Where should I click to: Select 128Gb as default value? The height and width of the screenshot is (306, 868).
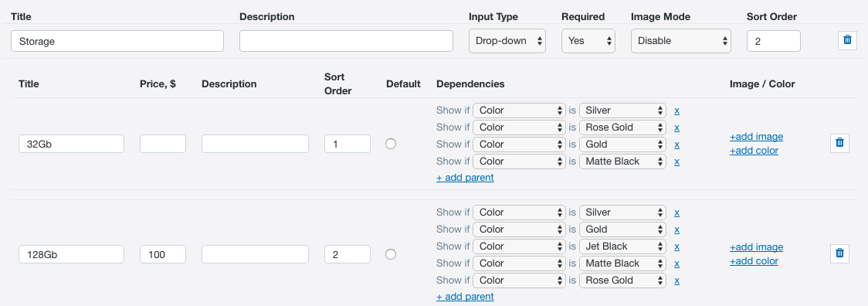click(390, 254)
